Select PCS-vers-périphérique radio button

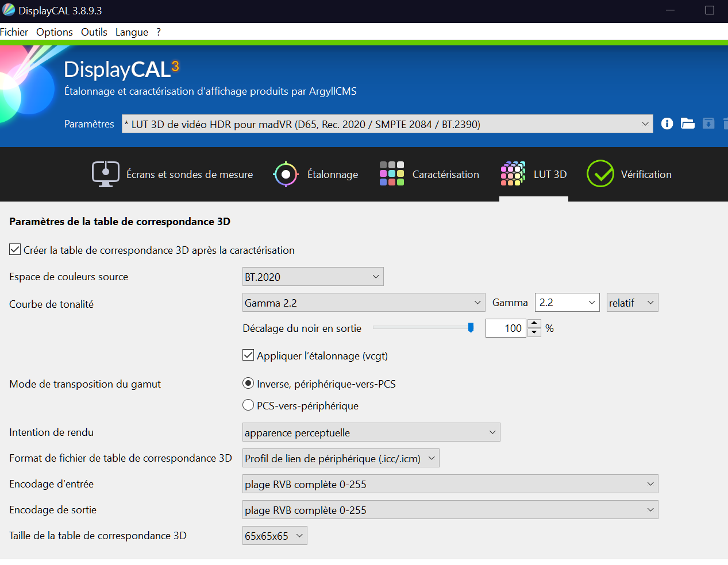(248, 405)
